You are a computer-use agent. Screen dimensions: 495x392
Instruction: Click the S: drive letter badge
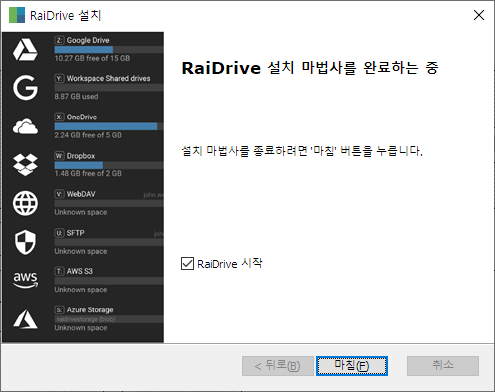(x=59, y=310)
